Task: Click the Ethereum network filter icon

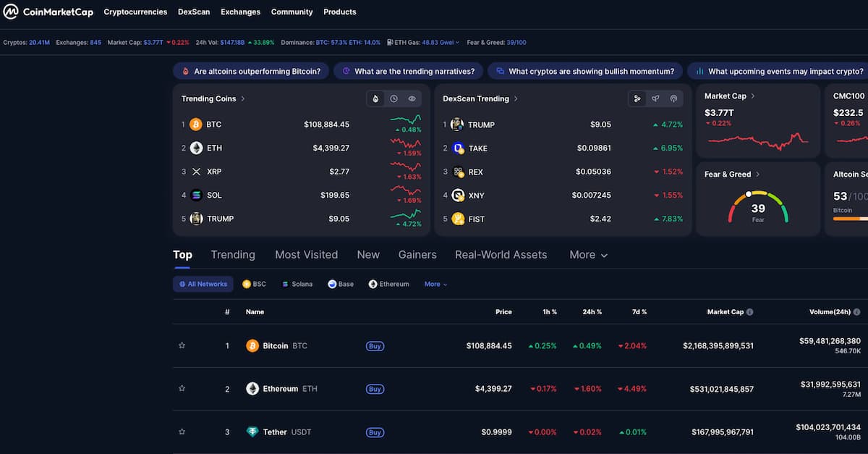Action: click(373, 284)
